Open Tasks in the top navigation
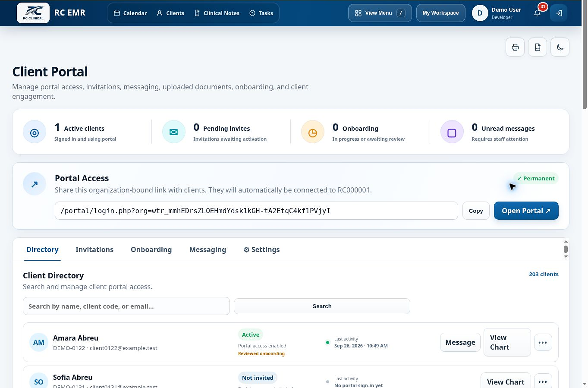The width and height of the screenshot is (588, 388). [x=261, y=13]
